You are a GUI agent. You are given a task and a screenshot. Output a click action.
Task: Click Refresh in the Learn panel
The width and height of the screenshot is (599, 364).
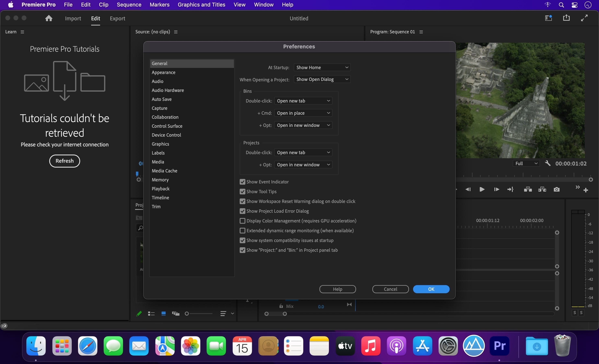pos(64,161)
